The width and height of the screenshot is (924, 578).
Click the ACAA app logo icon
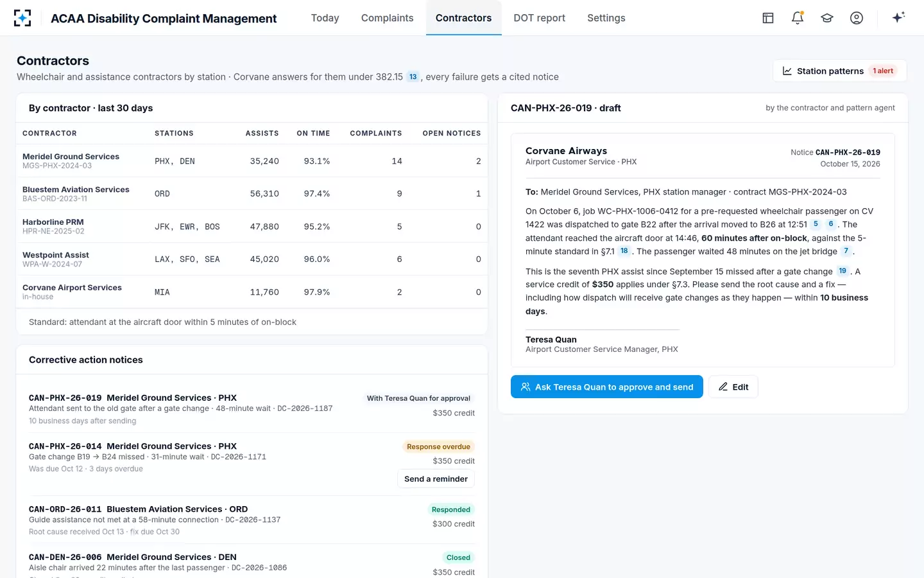[22, 18]
